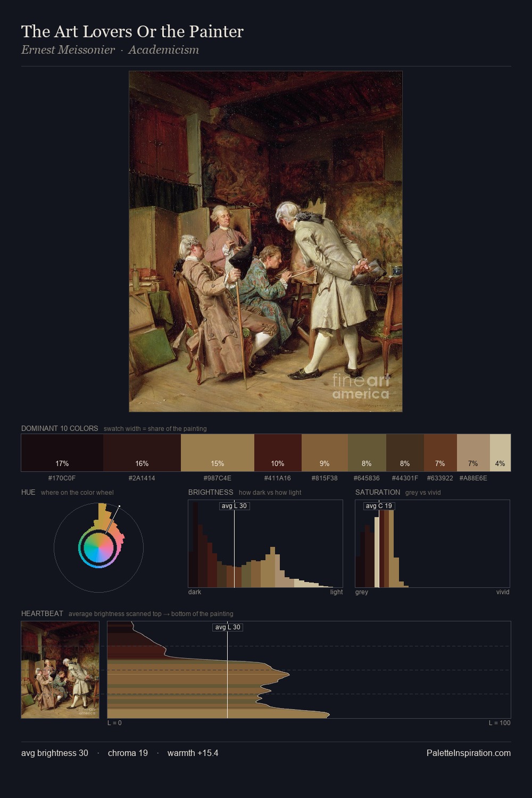Open the PaletteInspiration.com link
Viewport: 532px width, 798px height.
[x=469, y=753]
